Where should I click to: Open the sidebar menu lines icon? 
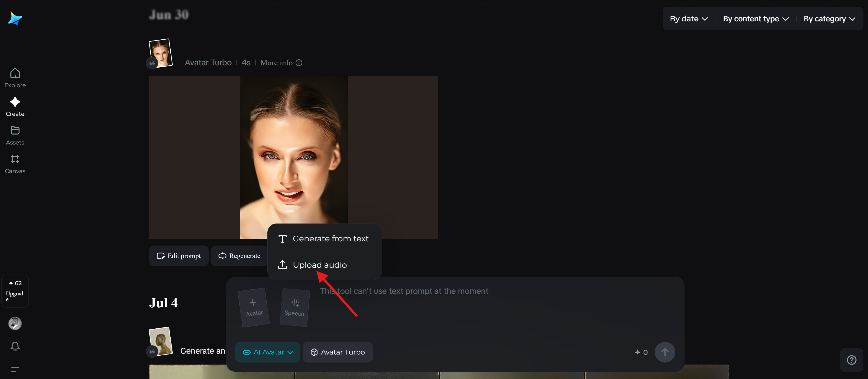coord(15,369)
